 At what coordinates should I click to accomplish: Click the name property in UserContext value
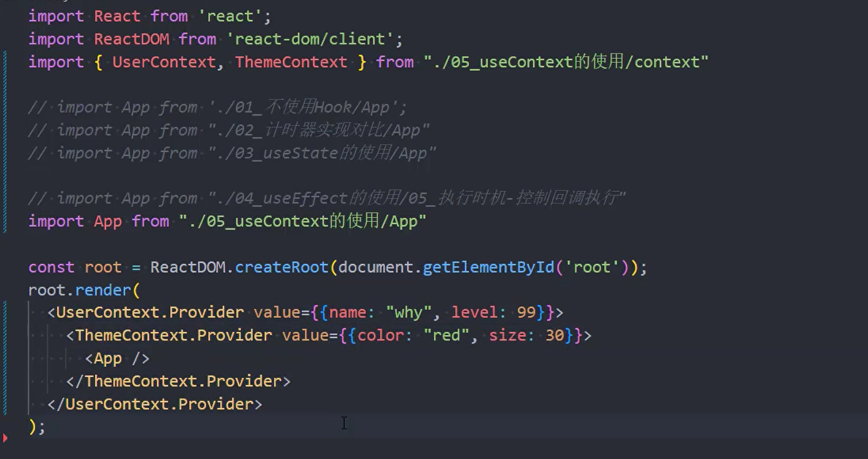[x=348, y=312]
